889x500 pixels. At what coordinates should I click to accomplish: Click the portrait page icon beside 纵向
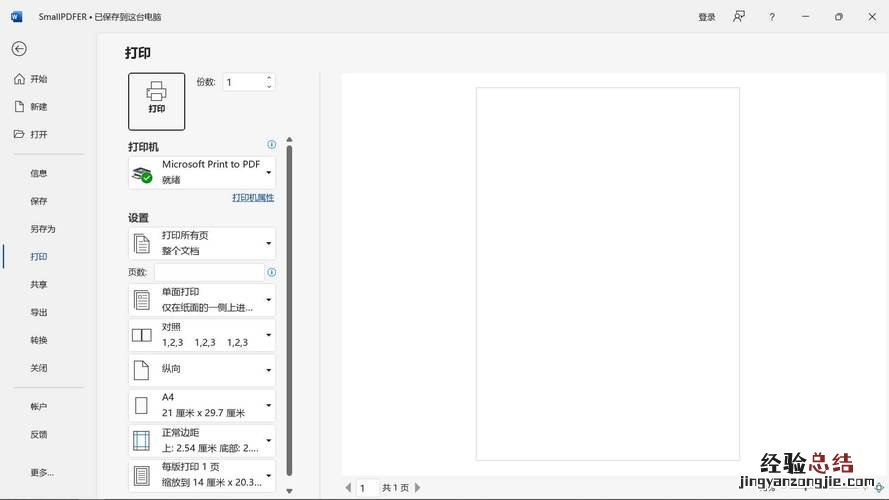click(x=141, y=370)
